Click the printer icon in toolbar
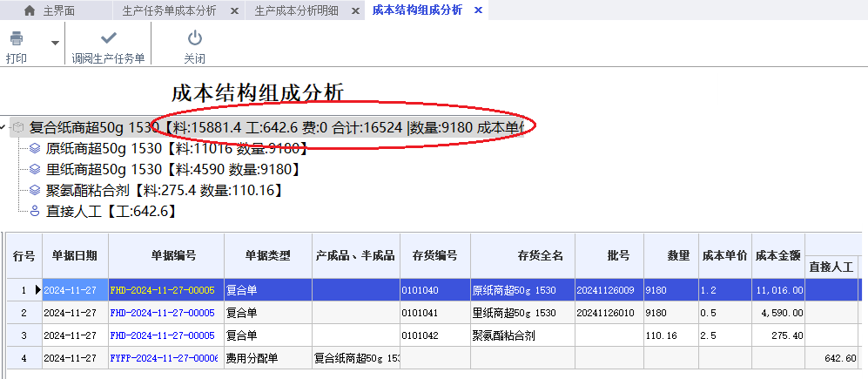Screen dimensions: 868x379 [x=16, y=38]
